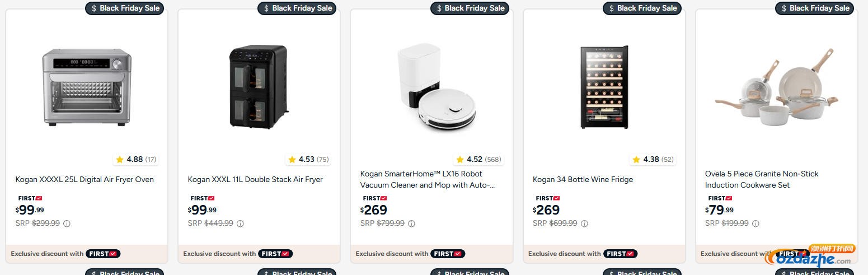Click the wine fridge product image
The height and width of the screenshot is (275, 868).
point(604,87)
